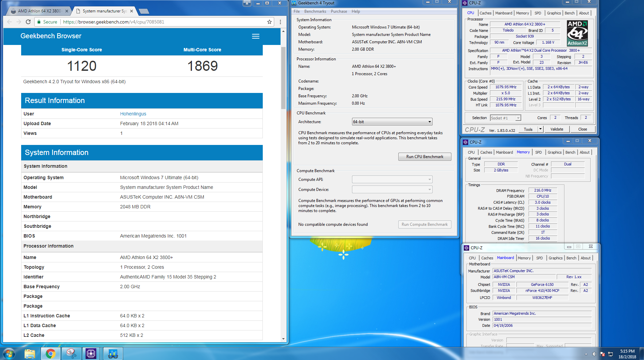Switch to Memory tab in top CPU-Z window

pyautogui.click(x=523, y=13)
